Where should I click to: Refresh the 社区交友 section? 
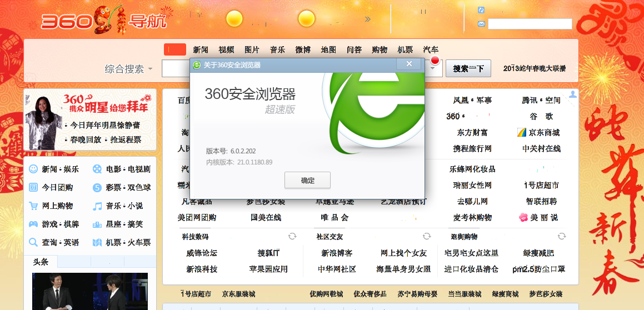pos(427,236)
